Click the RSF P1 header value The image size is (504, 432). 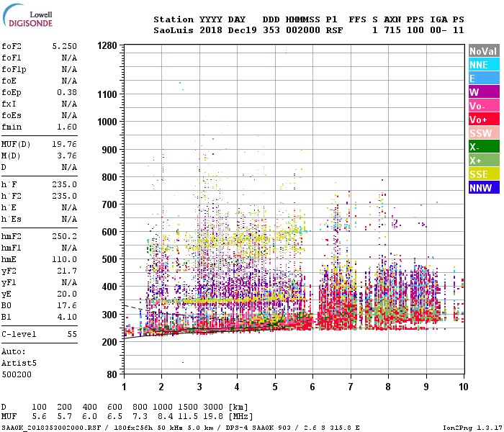334,30
